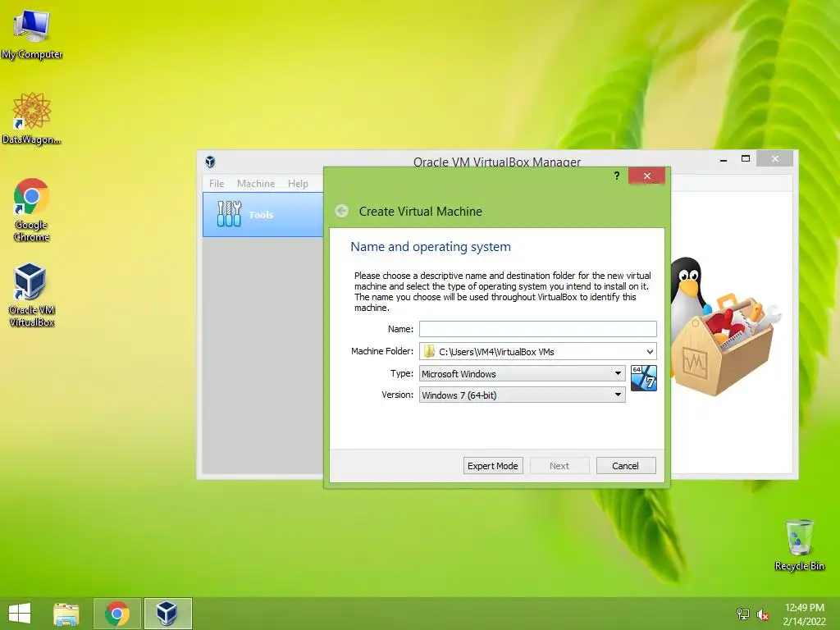Screen dimensions: 840x630
Task: Open network status tray icon
Action: (x=743, y=614)
